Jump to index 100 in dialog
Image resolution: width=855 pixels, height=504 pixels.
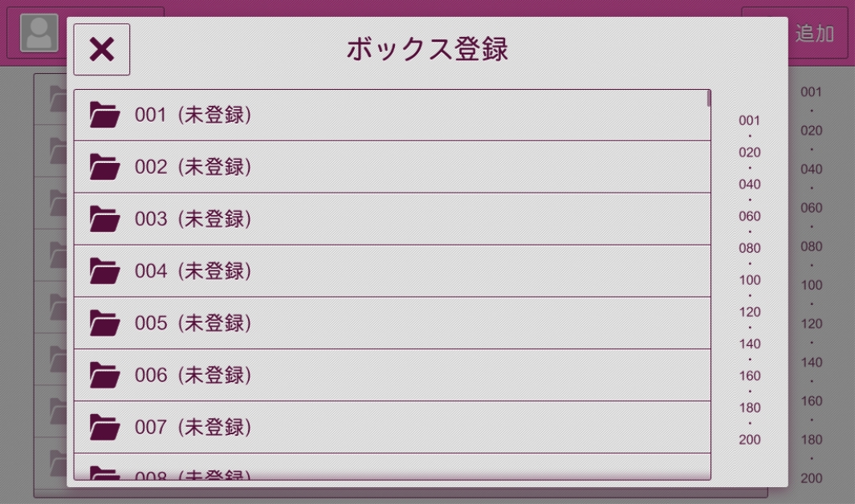[x=749, y=280]
